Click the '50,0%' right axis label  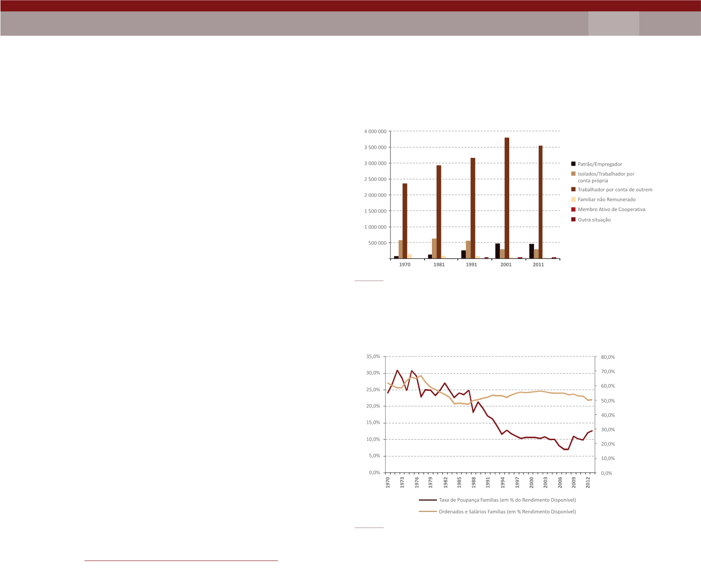pyautogui.click(x=608, y=401)
